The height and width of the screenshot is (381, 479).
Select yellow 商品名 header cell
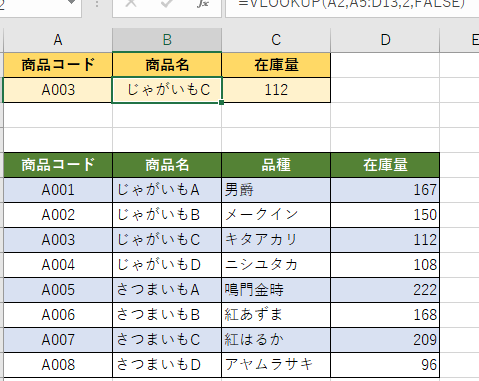pyautogui.click(x=167, y=65)
